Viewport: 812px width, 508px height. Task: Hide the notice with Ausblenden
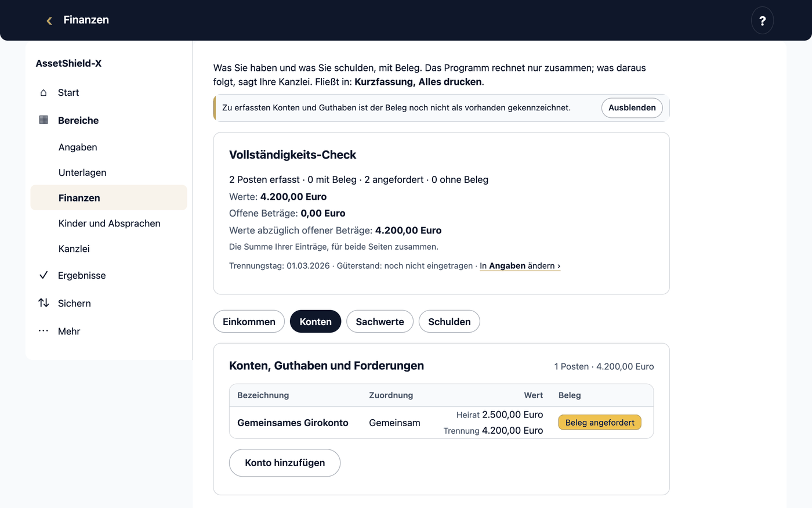pos(632,108)
